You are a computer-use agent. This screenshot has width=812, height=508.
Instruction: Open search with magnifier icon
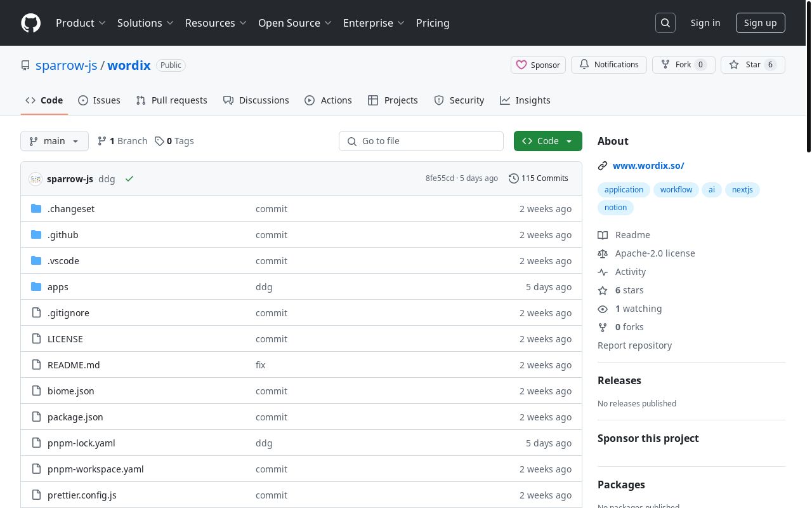coord(665,23)
